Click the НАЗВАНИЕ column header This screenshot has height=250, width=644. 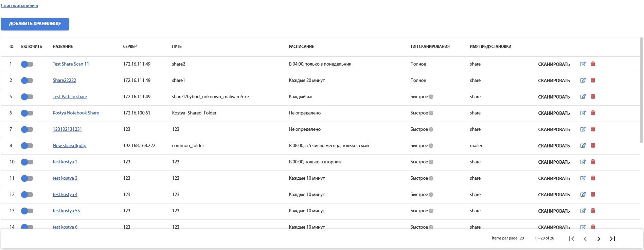(x=62, y=47)
